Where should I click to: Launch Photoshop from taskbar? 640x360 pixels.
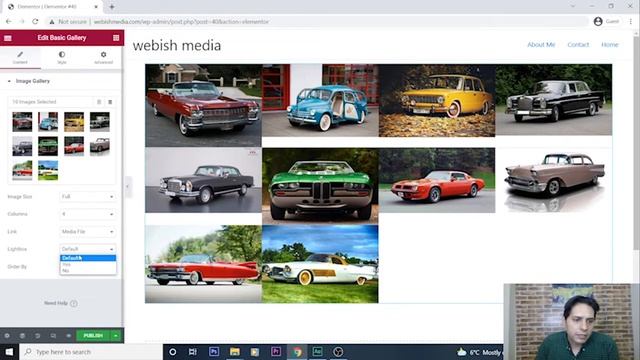[214, 352]
